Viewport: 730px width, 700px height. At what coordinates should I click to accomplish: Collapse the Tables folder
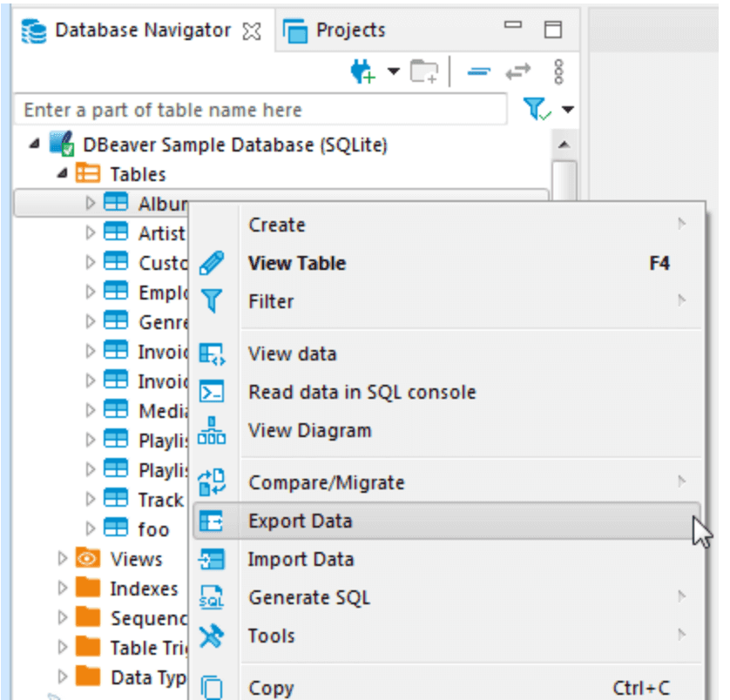[62, 173]
